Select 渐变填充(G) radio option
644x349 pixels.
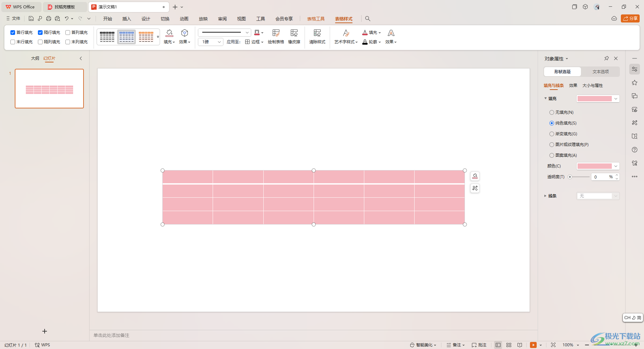tap(552, 134)
